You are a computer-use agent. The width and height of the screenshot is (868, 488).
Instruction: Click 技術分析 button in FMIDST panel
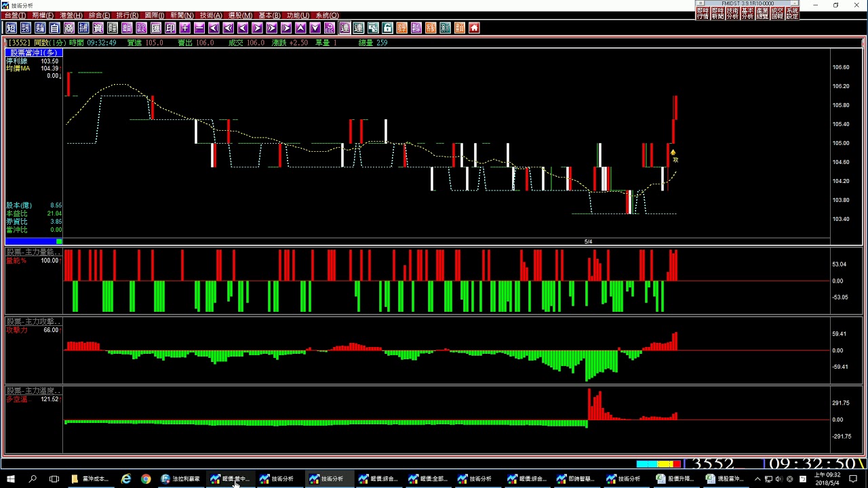pyautogui.click(x=733, y=14)
